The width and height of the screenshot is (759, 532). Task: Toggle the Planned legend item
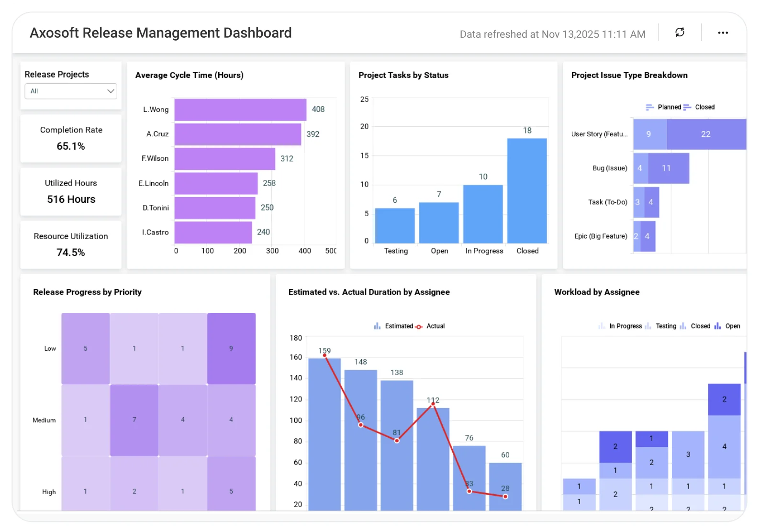(x=663, y=107)
